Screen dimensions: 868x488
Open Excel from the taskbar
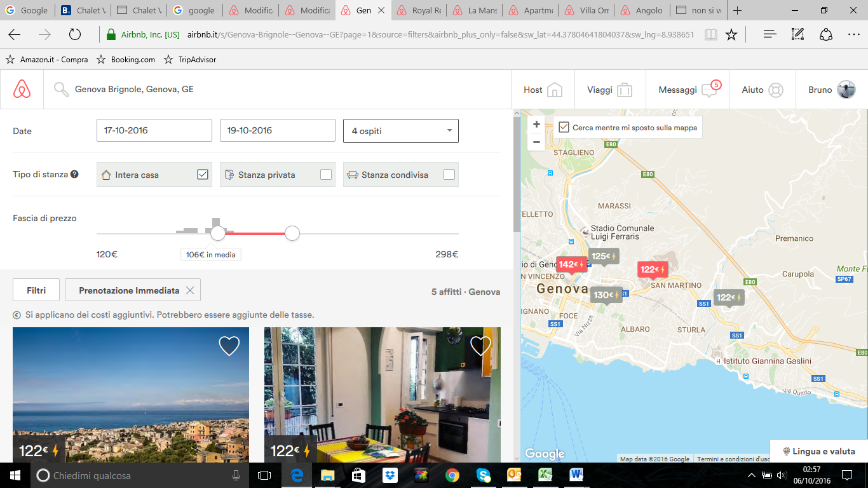coord(546,475)
